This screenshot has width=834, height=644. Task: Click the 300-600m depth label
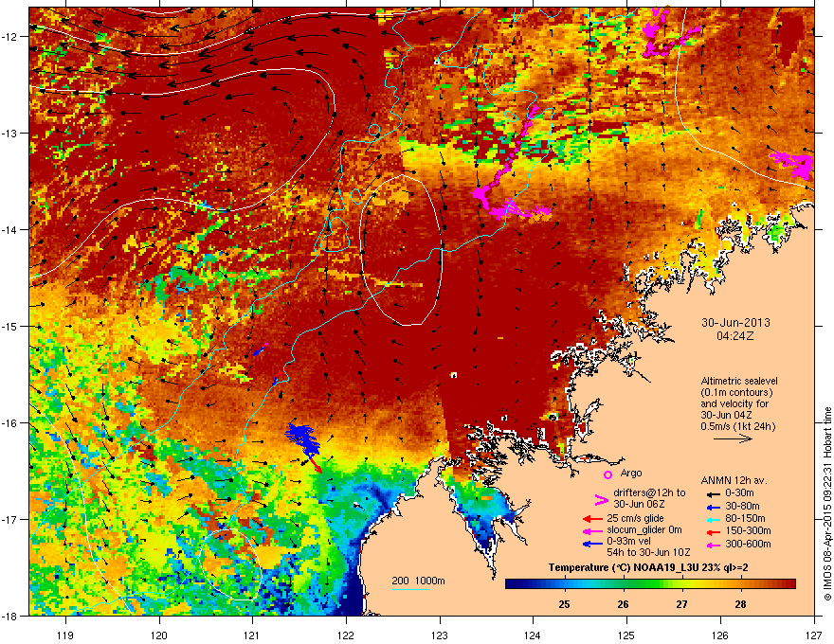click(x=748, y=545)
